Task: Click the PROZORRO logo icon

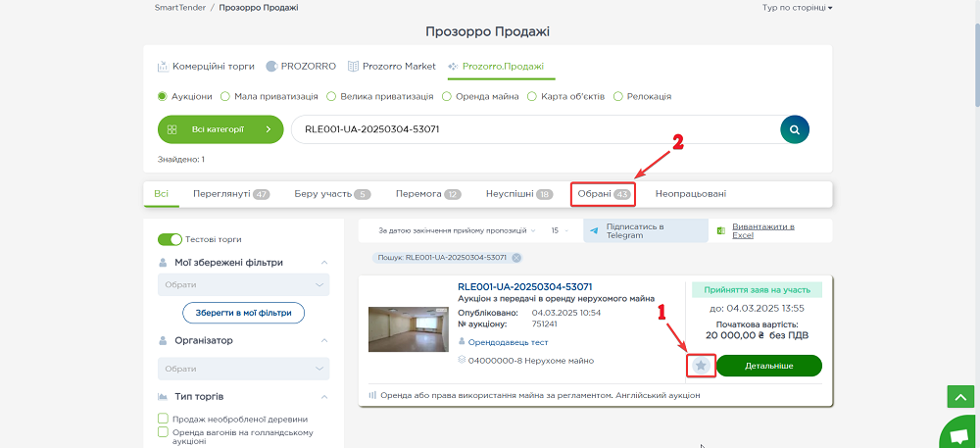Action: pyautogui.click(x=272, y=67)
